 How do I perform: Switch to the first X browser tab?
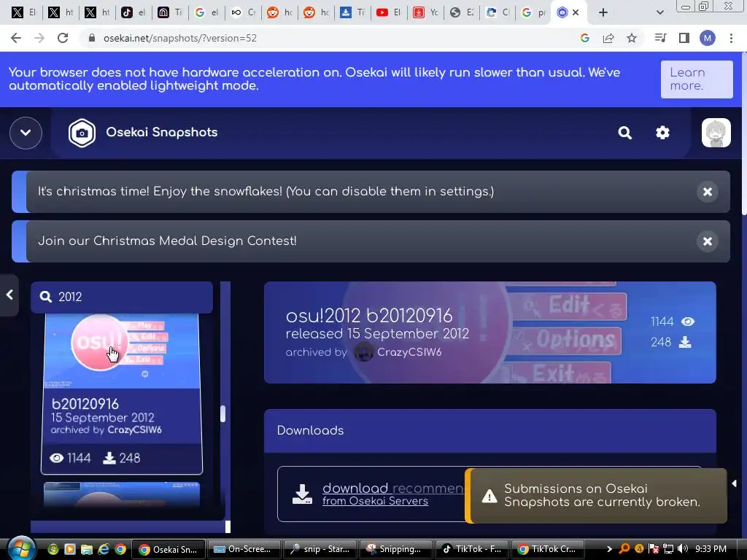pyautogui.click(x=23, y=12)
